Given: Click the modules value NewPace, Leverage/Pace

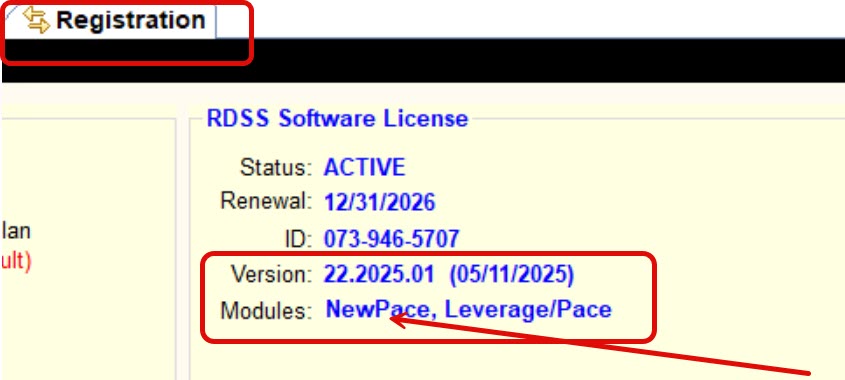Looking at the screenshot, I should coord(469,310).
